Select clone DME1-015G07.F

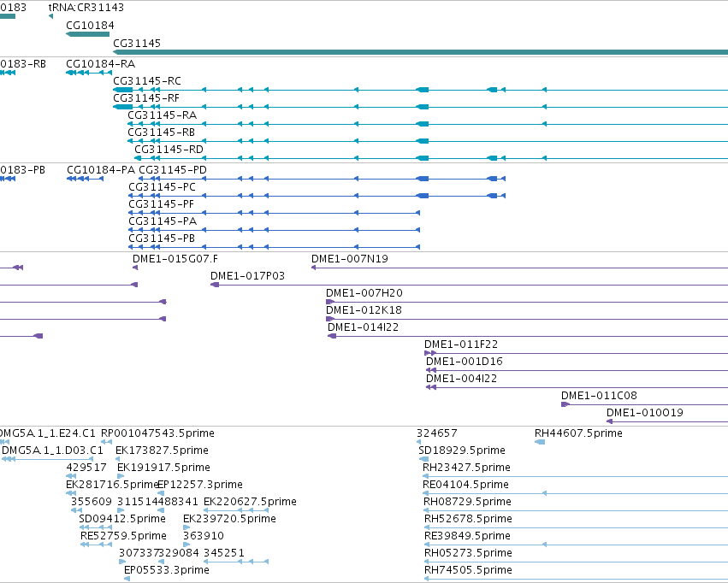point(175,259)
